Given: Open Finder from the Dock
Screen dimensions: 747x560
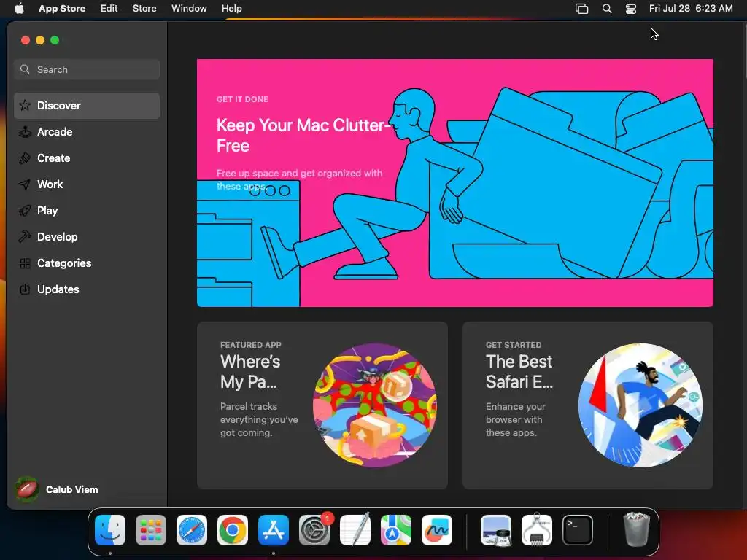Looking at the screenshot, I should (x=110, y=530).
